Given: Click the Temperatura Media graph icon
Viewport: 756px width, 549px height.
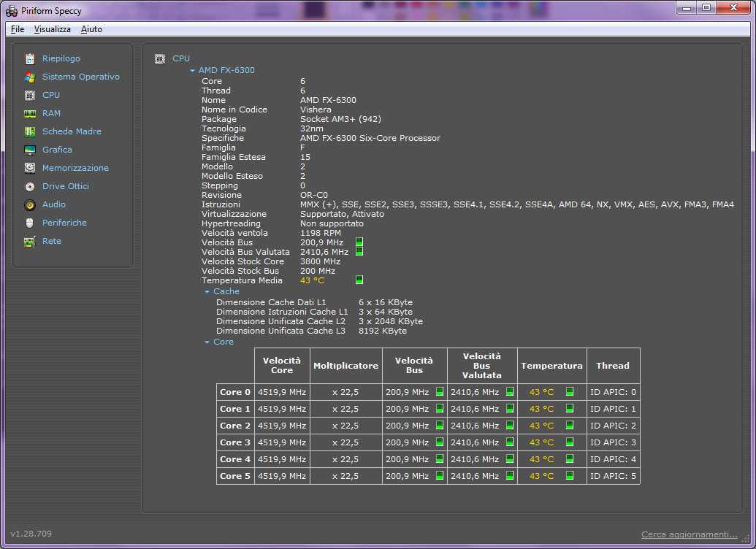Looking at the screenshot, I should point(359,280).
